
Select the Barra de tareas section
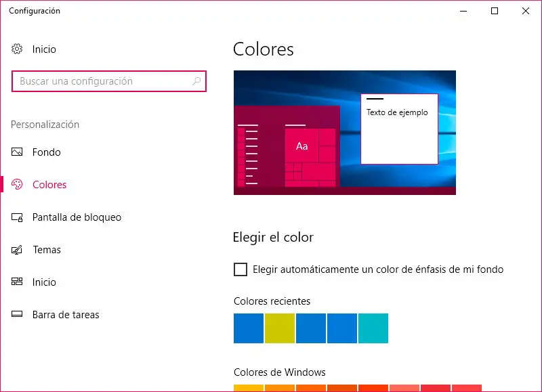point(66,315)
